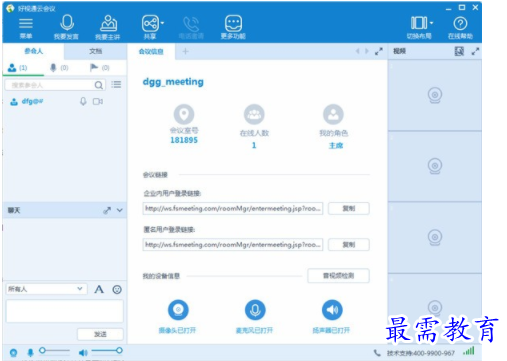The image size is (507, 361).
Task: Select the third video window slot
Action: click(x=435, y=237)
